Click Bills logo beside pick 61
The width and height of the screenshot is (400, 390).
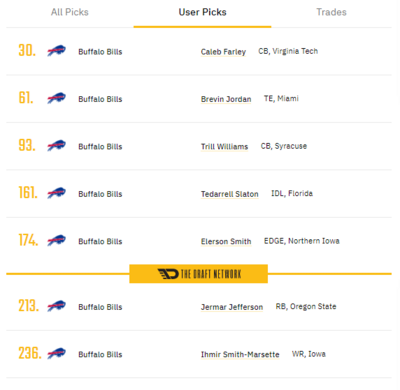(x=56, y=98)
